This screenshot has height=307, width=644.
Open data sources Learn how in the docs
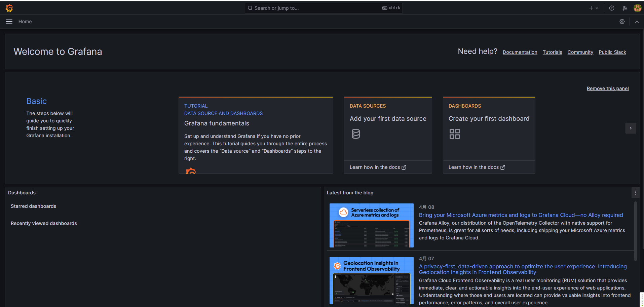pos(378,167)
